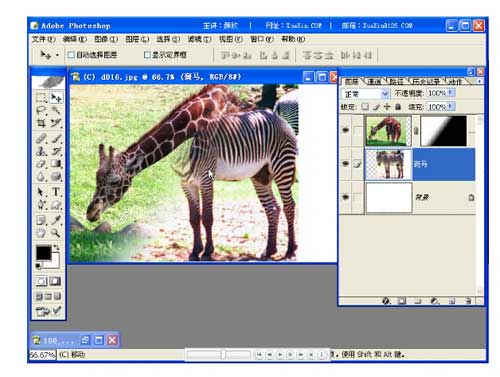Image resolution: width=500 pixels, height=377 pixels.
Task: Select the Brush tool
Action: click(56, 138)
